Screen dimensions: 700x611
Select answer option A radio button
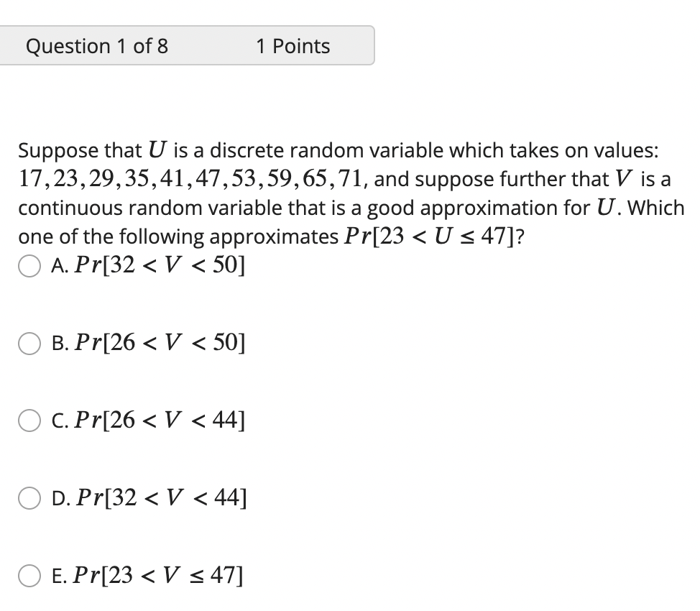click(29, 266)
